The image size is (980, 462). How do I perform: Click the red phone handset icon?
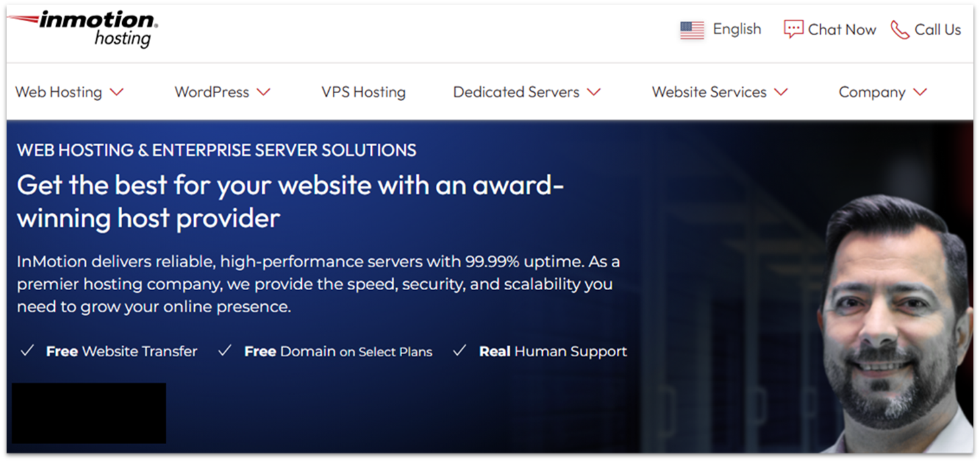899,30
